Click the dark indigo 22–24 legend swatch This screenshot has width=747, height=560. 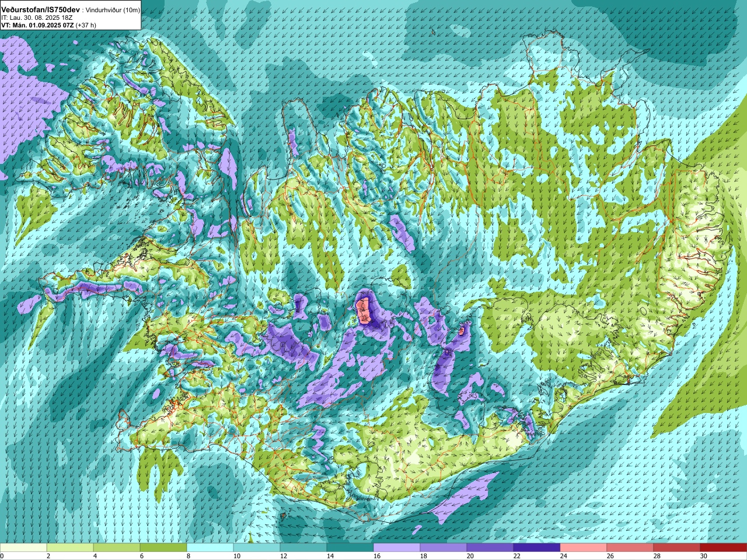coord(537,548)
